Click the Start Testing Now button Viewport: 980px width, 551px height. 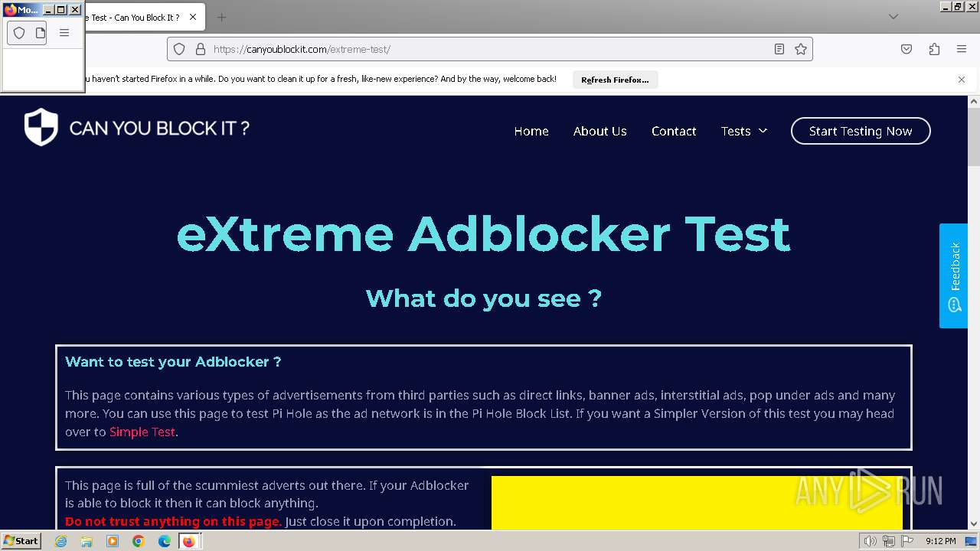click(861, 131)
